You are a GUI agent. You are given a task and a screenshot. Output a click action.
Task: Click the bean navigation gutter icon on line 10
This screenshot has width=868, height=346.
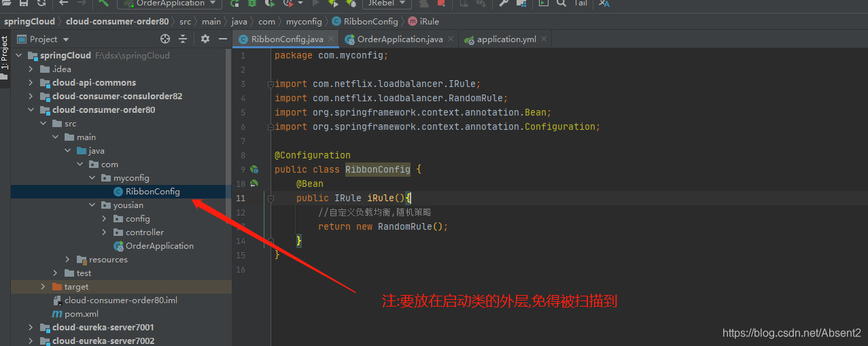254,184
